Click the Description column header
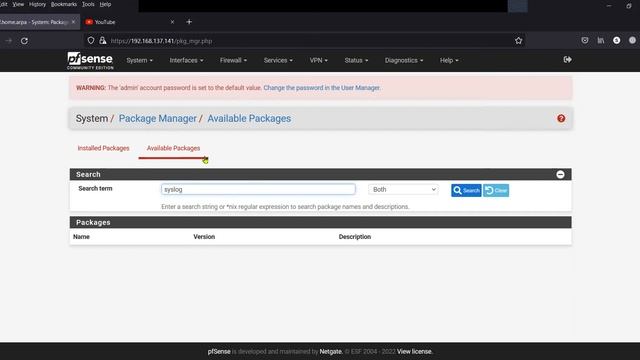Image resolution: width=640 pixels, height=360 pixels. tap(355, 237)
